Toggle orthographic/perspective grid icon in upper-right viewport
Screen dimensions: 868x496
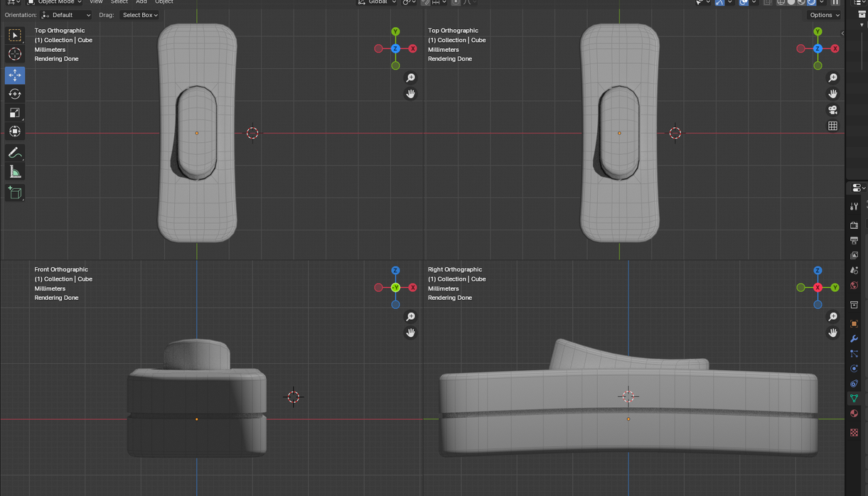pyautogui.click(x=832, y=126)
